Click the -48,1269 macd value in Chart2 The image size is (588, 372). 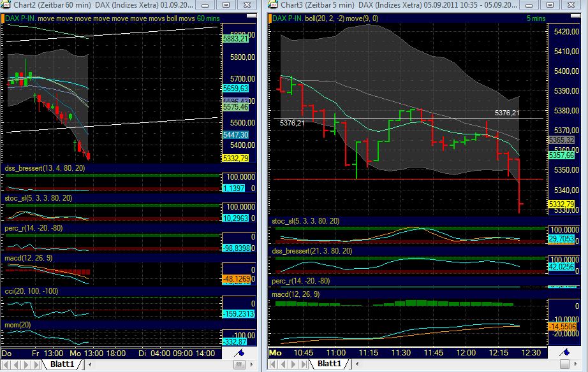pos(237,279)
